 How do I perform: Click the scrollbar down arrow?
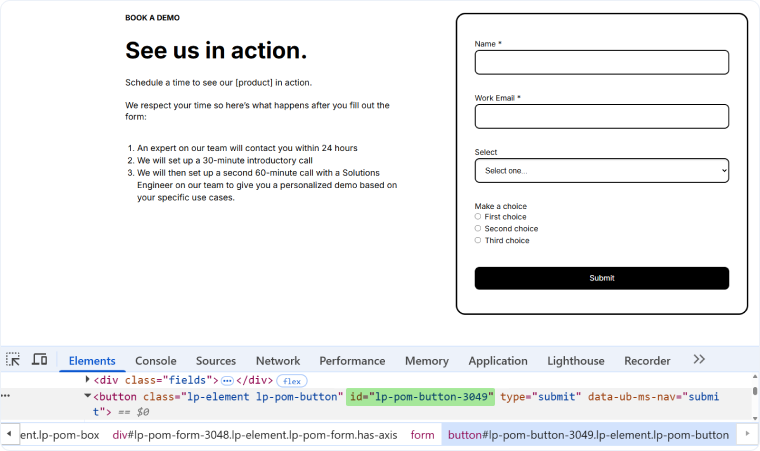[x=755, y=418]
